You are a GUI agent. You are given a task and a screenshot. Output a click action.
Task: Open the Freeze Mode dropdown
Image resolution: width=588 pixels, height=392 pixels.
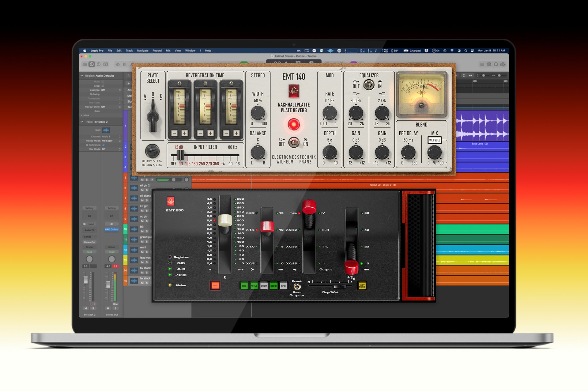119,141
